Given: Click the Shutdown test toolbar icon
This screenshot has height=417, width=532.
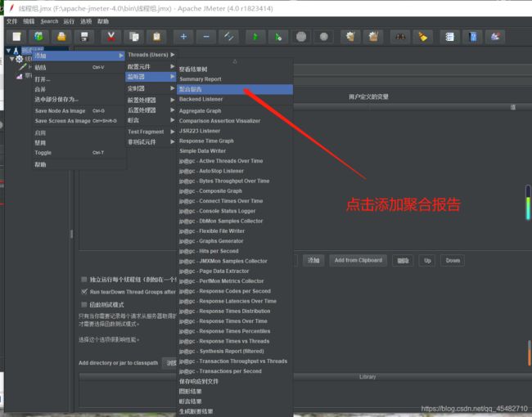Looking at the screenshot, I should 323,37.
